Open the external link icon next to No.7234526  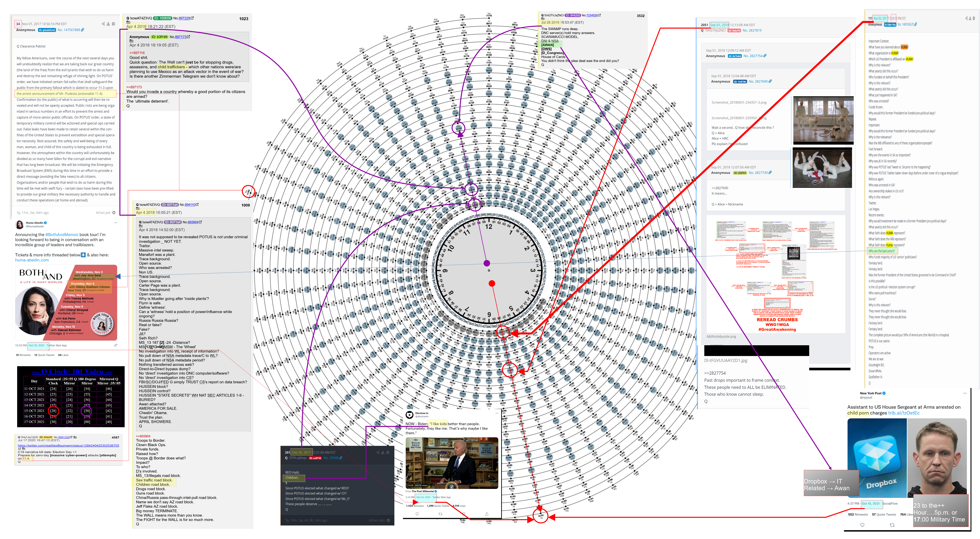pyautogui.click(x=600, y=15)
